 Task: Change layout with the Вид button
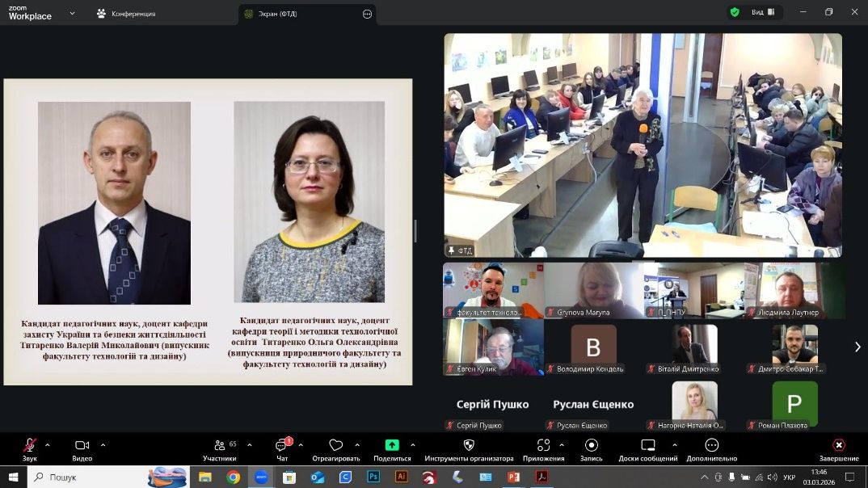pyautogui.click(x=763, y=12)
